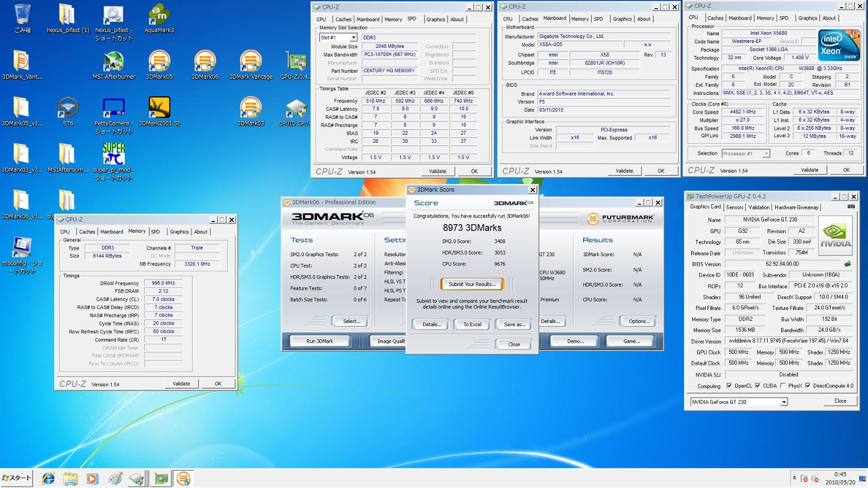This screenshot has height=488, width=868.
Task: Click the GPU-Z BIOS save chip icon
Action: (847, 264)
